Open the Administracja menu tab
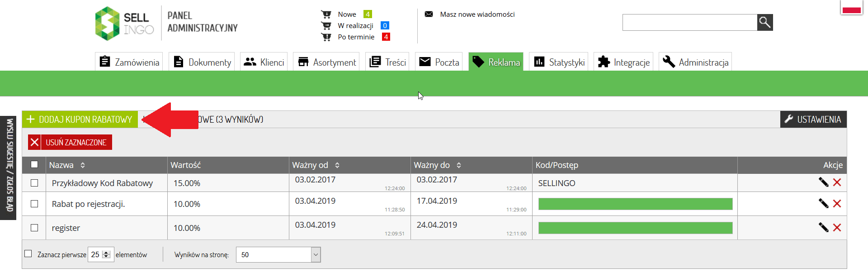 coord(695,62)
